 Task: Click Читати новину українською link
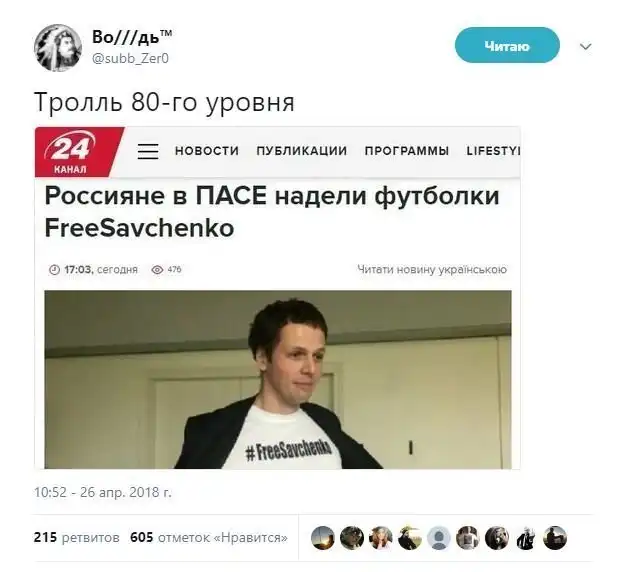[432, 269]
